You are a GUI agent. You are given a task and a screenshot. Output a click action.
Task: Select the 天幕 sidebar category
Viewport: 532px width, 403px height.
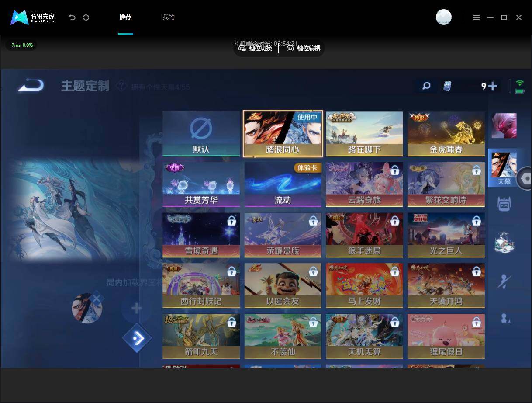[504, 168]
